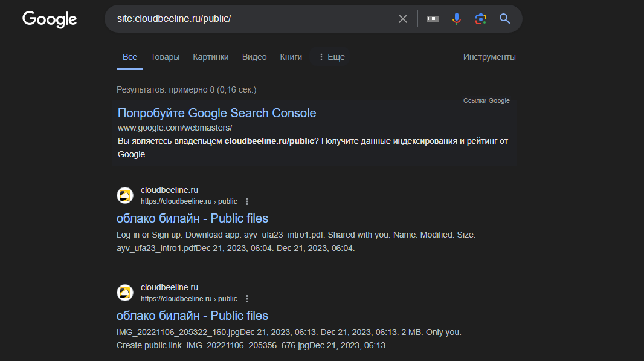Image resolution: width=644 pixels, height=361 pixels.
Task: Click the favicon of the ayv_ufa23_intro1.pdf result
Action: 125,195
